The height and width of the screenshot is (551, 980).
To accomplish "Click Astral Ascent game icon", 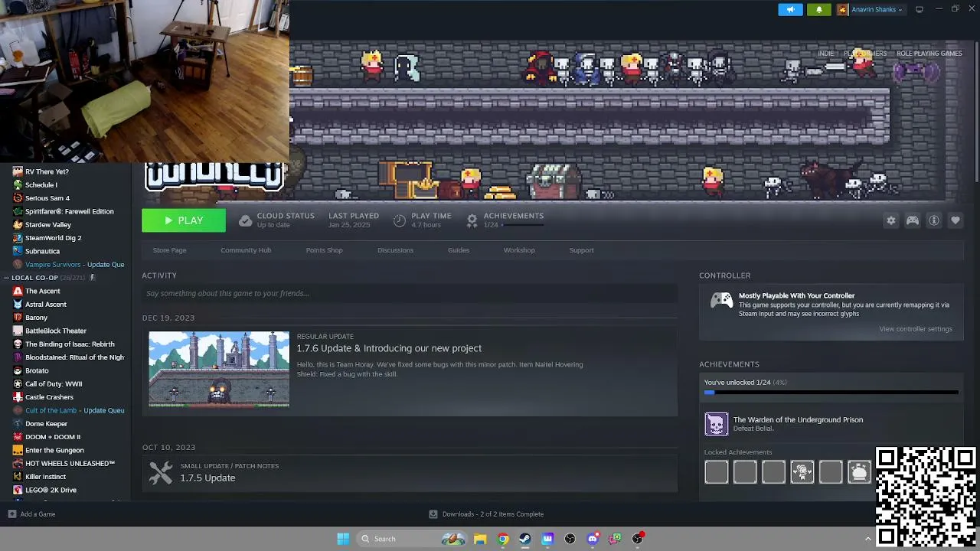I will pos(18,304).
